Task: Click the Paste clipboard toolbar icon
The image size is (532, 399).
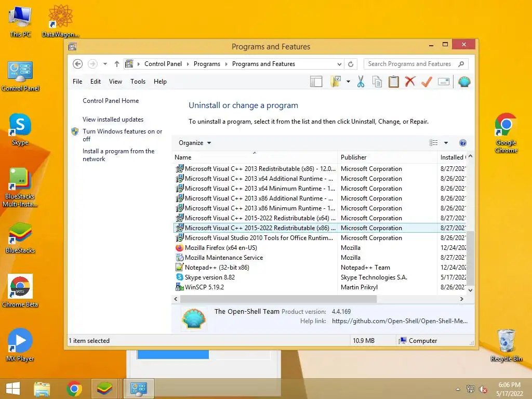Action: click(394, 82)
